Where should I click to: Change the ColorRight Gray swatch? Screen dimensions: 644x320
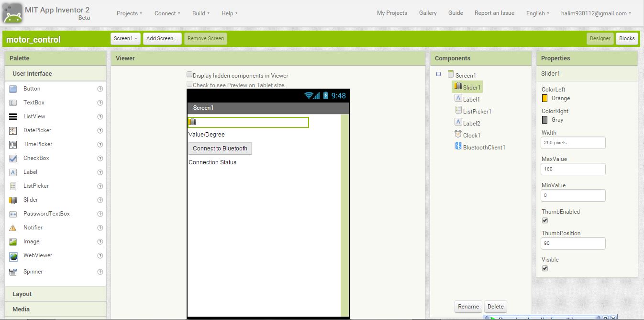point(544,120)
